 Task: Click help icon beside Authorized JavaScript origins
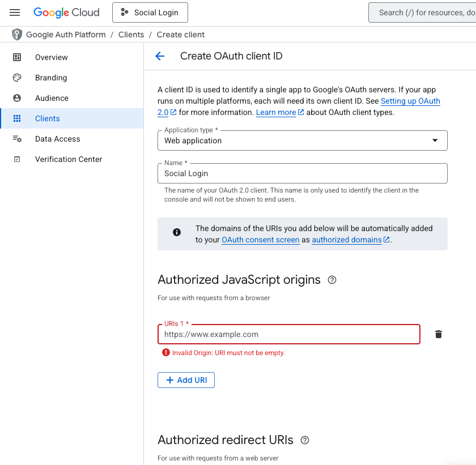tap(332, 280)
